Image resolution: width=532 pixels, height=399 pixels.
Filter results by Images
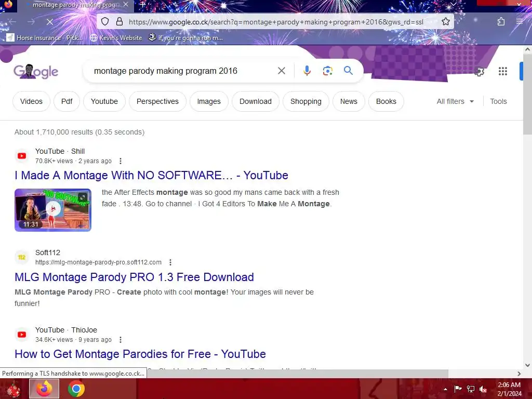click(209, 101)
